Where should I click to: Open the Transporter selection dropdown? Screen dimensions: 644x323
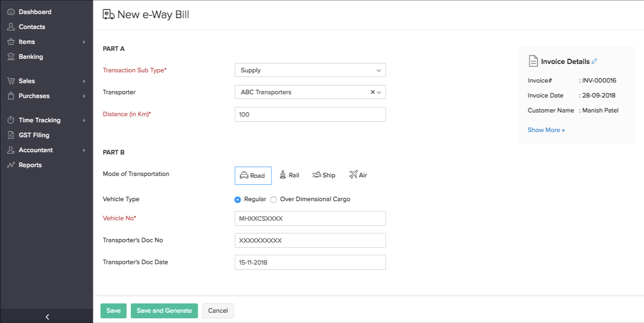pos(379,92)
